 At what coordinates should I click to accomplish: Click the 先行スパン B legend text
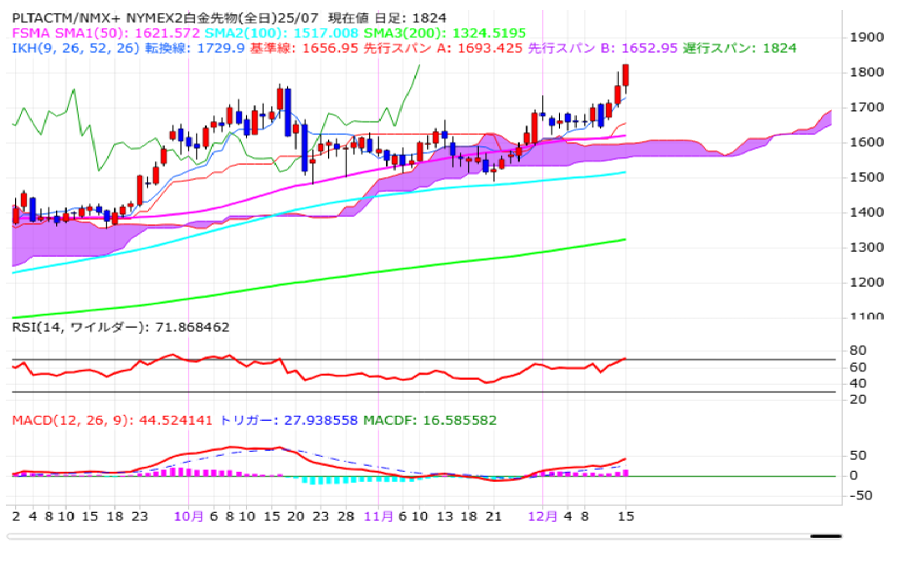(x=569, y=49)
